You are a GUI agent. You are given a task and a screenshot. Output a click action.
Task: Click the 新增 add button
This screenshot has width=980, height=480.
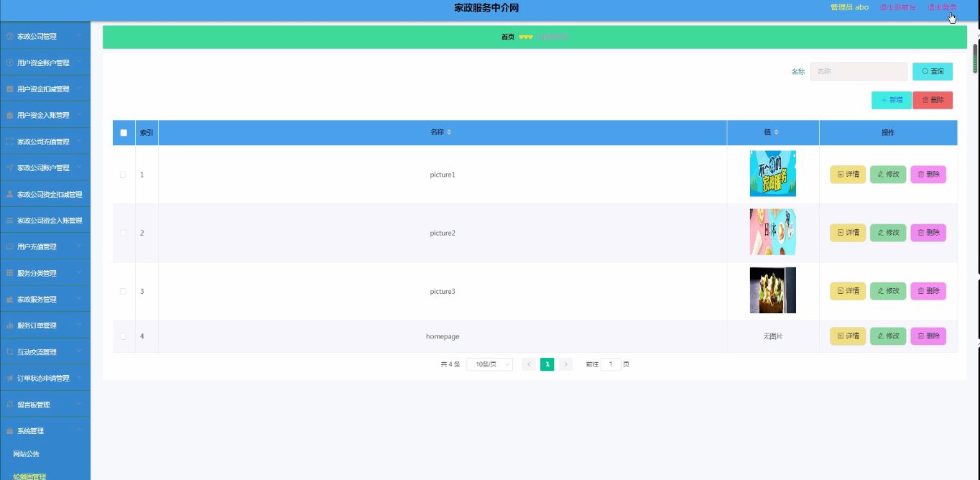892,100
